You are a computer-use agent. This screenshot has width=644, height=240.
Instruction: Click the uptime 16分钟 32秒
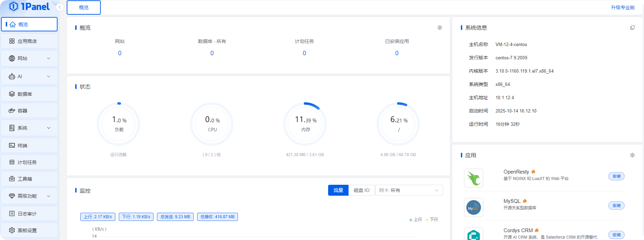pos(508,124)
